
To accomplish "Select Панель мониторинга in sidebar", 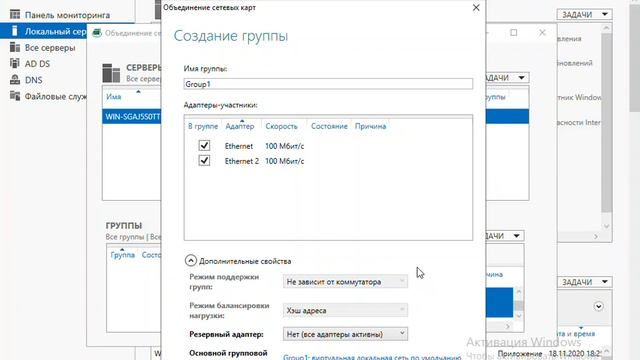I will [67, 15].
